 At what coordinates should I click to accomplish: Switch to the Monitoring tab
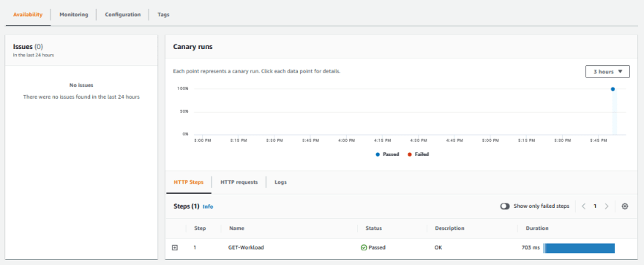73,15
